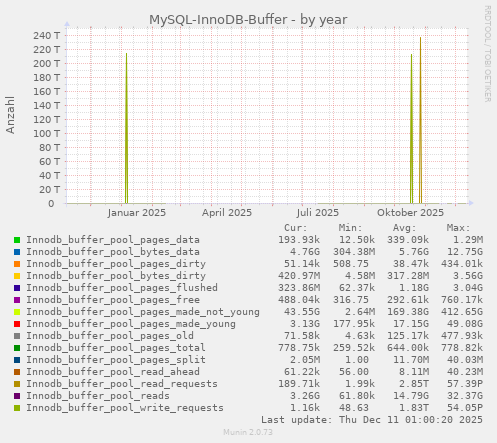Click the Innodb_buffer_pool_pages_split swatch
This screenshot has height=443, width=497.
(x=17, y=360)
